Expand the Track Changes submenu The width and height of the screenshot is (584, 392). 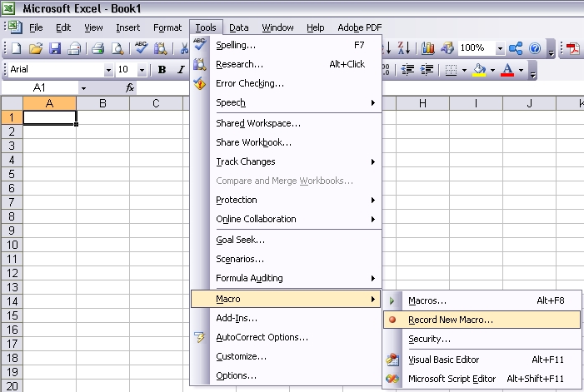286,161
